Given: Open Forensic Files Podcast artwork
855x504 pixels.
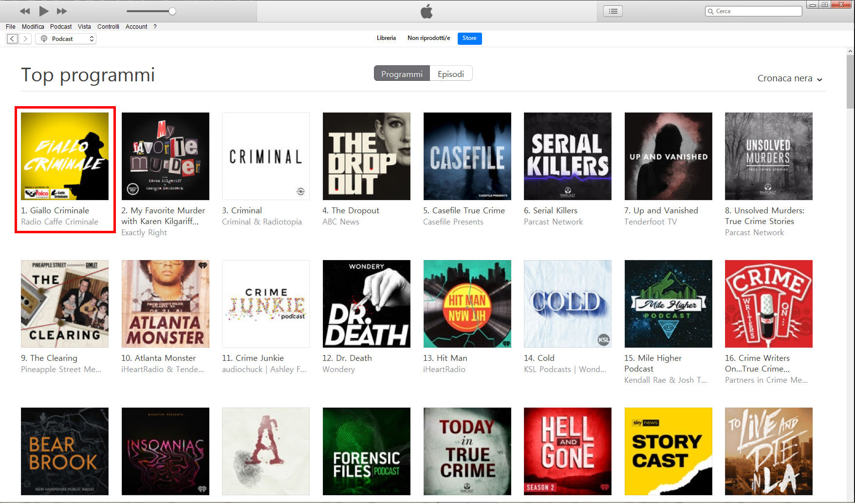Looking at the screenshot, I should click(x=367, y=451).
